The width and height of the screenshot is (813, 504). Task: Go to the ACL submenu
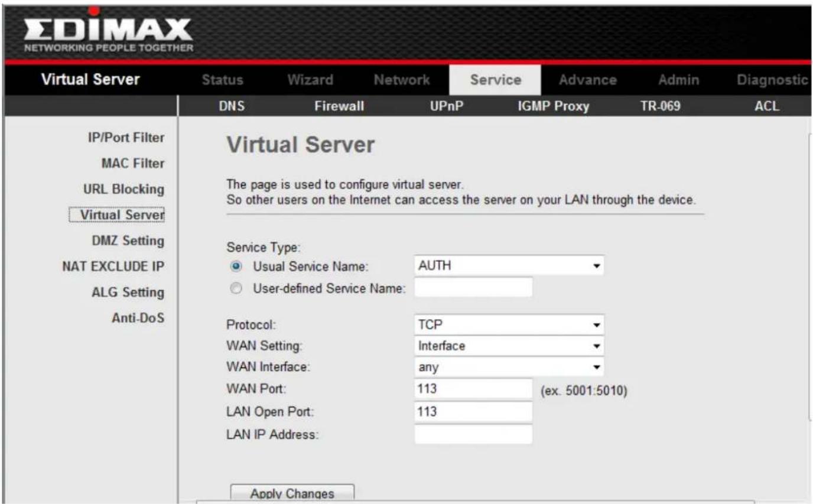coord(767,106)
